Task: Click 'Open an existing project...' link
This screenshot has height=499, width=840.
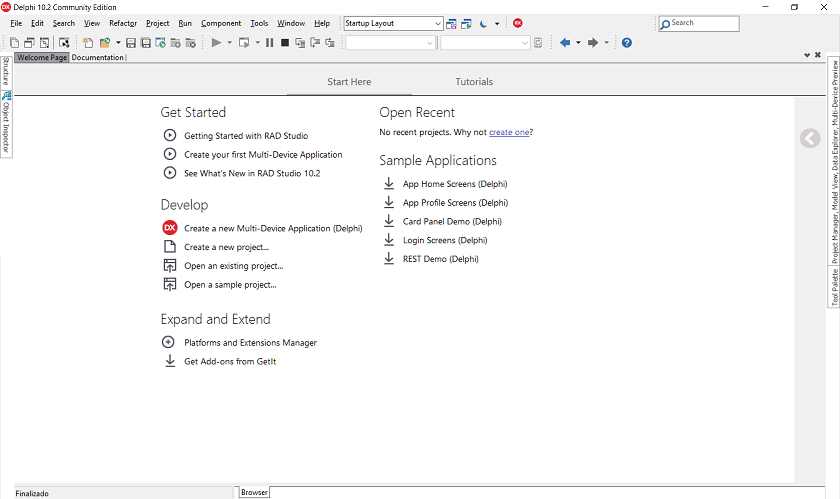Action: 234,266
